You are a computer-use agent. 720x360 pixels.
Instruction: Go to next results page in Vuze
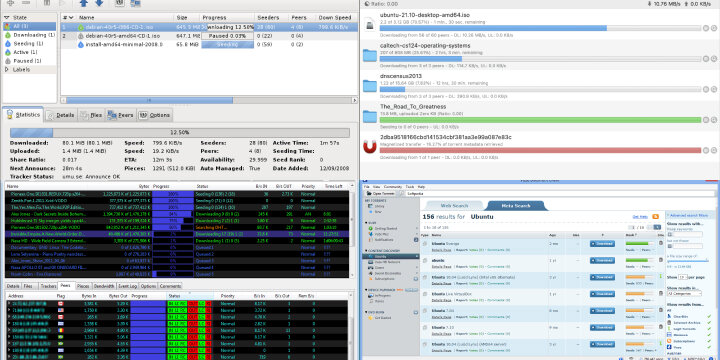coord(657,227)
